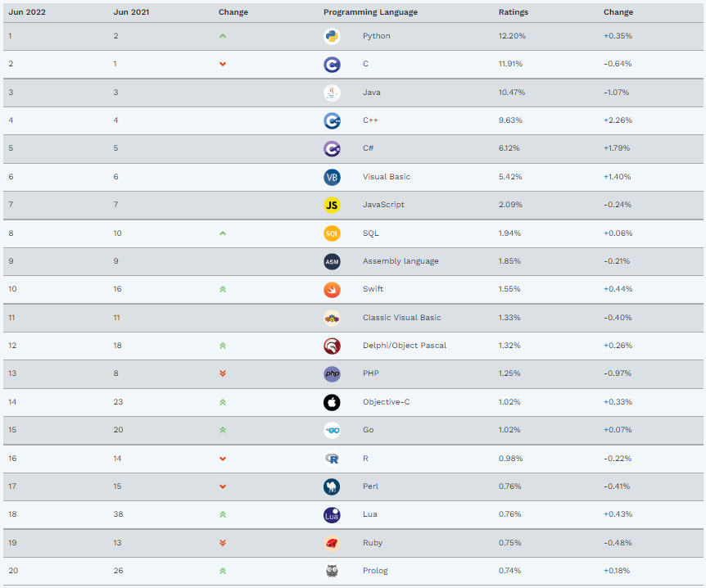Click the green up arrow for Python

[223, 36]
